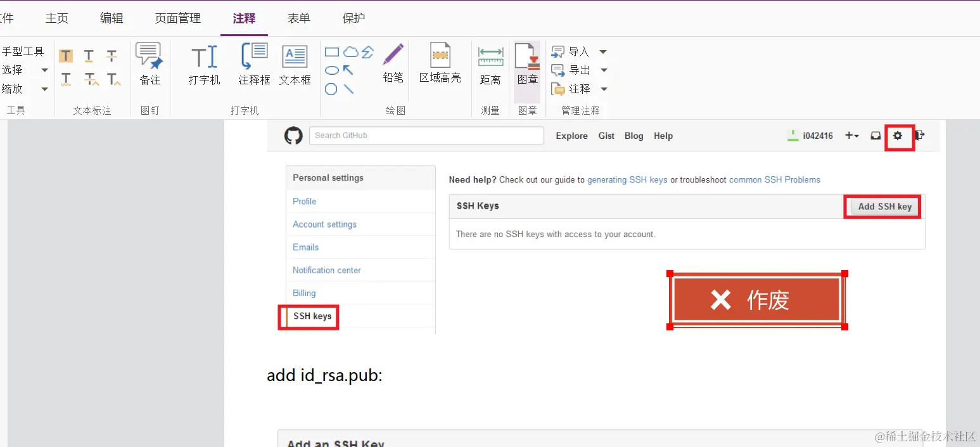
Task: Open Profile in Personal settings
Action: pyautogui.click(x=304, y=202)
